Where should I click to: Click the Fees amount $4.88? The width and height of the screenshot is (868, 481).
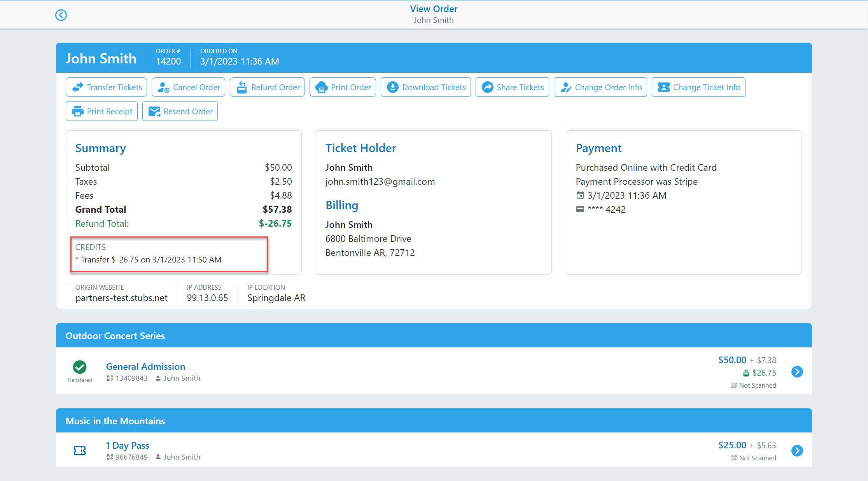281,195
